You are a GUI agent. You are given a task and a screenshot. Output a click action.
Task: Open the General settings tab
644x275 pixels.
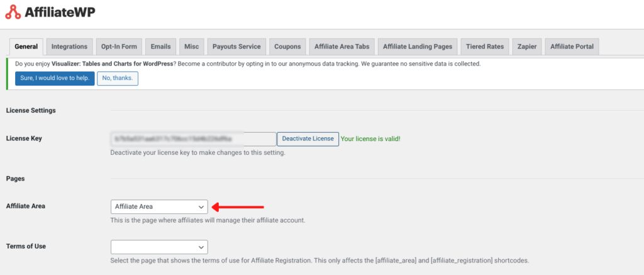click(26, 47)
